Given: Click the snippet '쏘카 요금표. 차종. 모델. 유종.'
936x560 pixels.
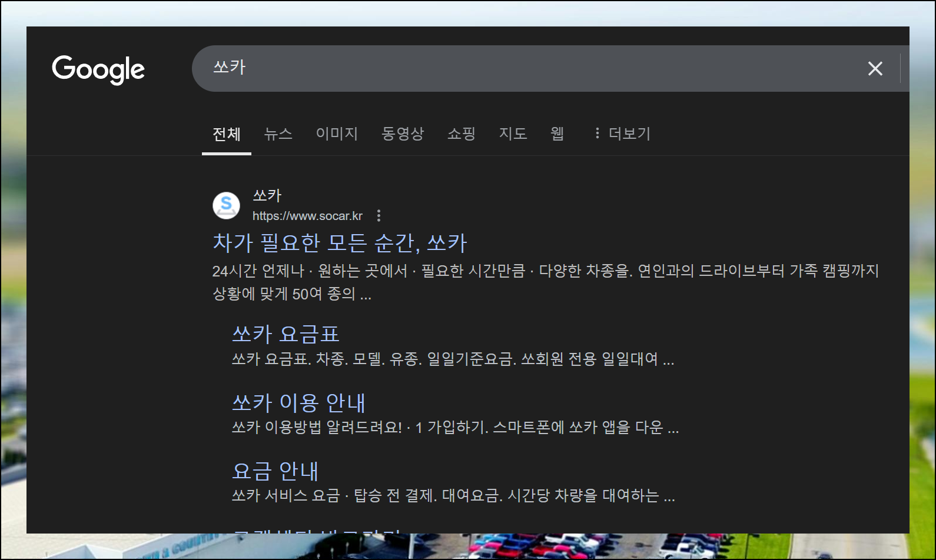Looking at the screenshot, I should point(453,359).
